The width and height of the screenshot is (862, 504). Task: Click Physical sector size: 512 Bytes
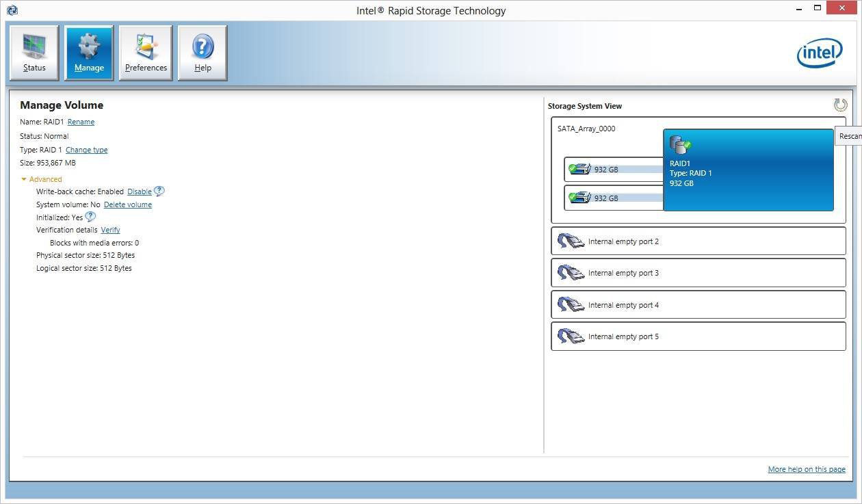(x=86, y=255)
